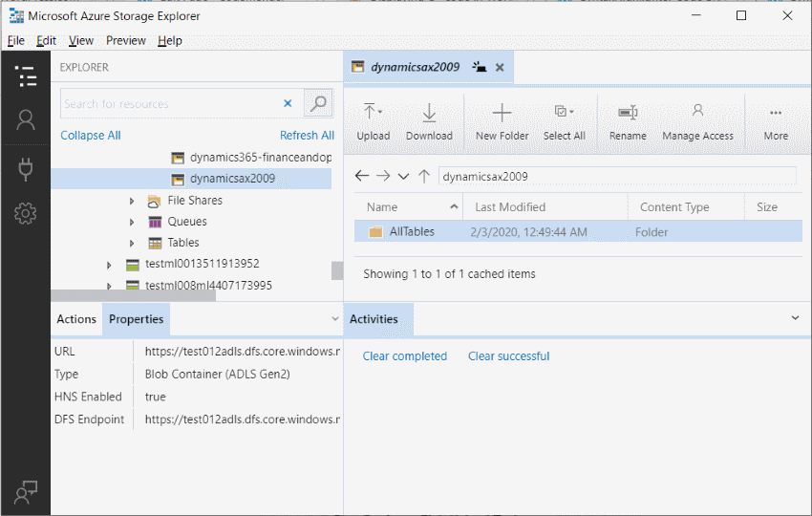Clear the resource search with the X
The image size is (812, 516).
tap(288, 103)
